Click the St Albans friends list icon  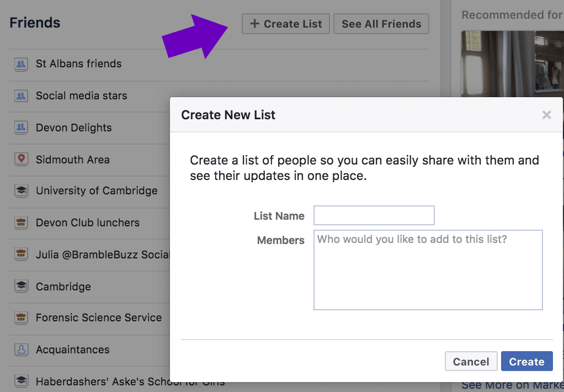point(21,64)
